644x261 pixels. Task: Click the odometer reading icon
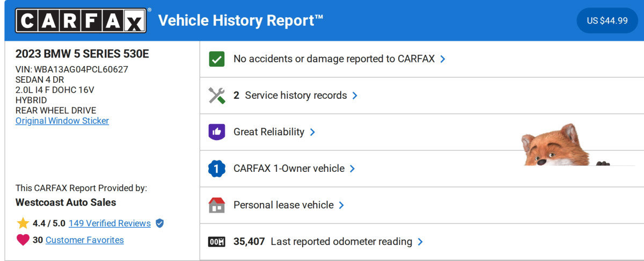pyautogui.click(x=217, y=242)
